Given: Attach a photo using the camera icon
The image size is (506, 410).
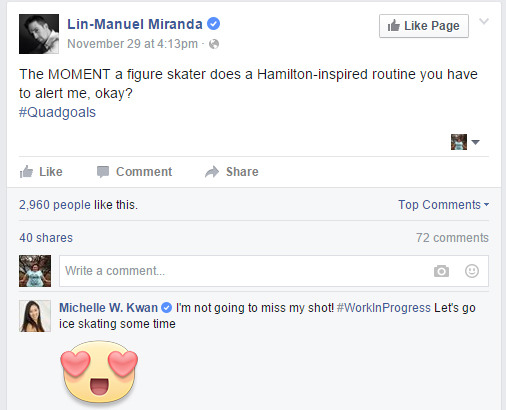Looking at the screenshot, I should (x=441, y=271).
